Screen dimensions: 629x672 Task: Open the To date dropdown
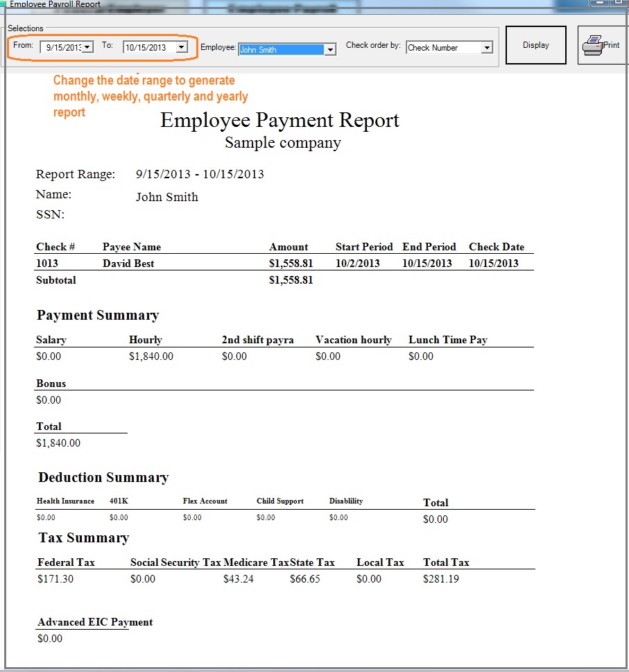[182, 47]
